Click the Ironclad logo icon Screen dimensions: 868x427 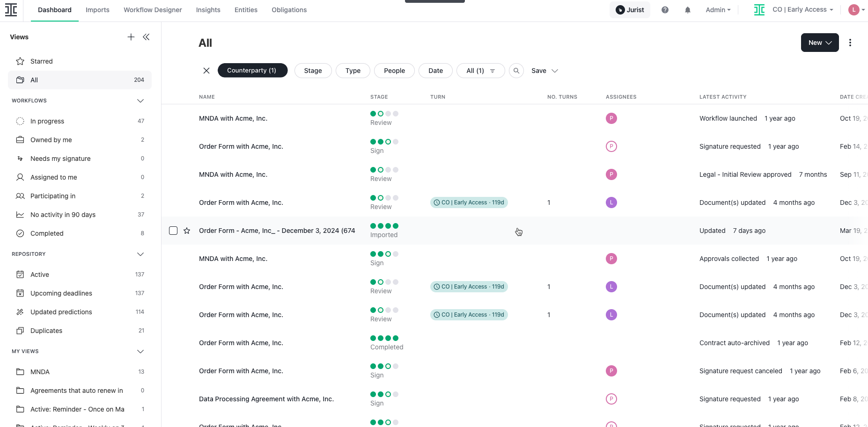point(11,10)
